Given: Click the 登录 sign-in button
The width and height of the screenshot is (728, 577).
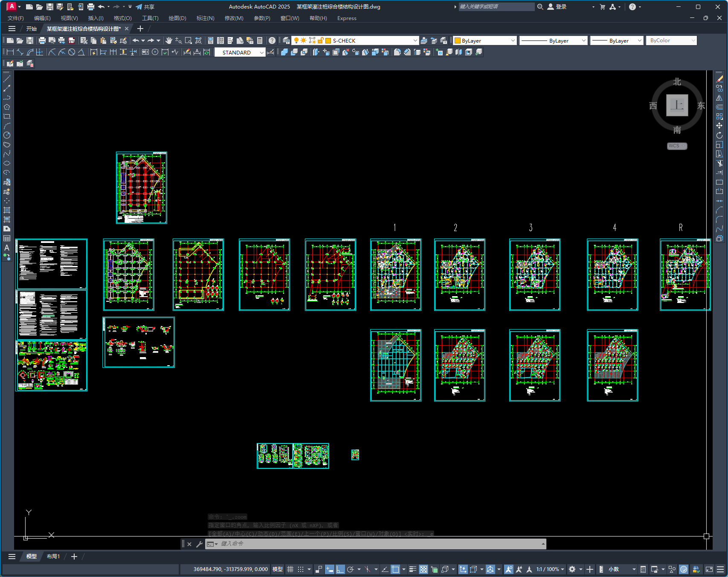Looking at the screenshot, I should pos(557,7).
